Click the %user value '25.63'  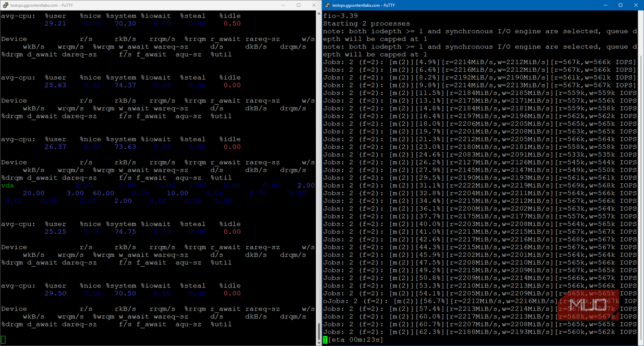point(55,85)
